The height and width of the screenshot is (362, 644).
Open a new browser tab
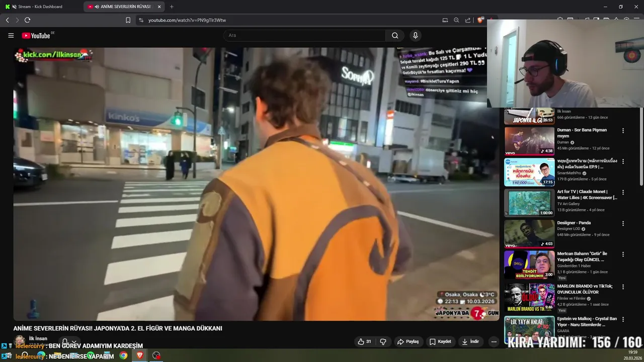pos(172,7)
